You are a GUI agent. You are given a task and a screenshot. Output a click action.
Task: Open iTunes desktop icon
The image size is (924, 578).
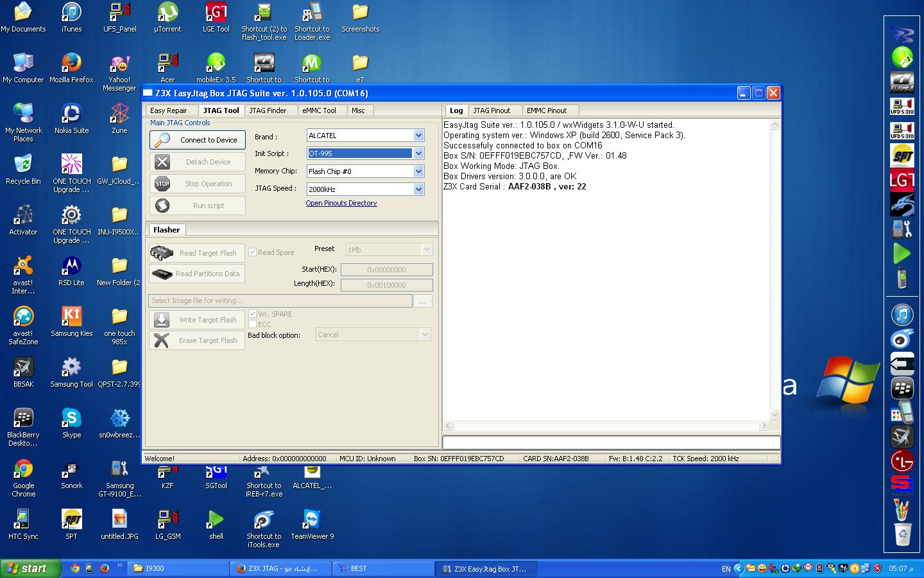pos(71,18)
